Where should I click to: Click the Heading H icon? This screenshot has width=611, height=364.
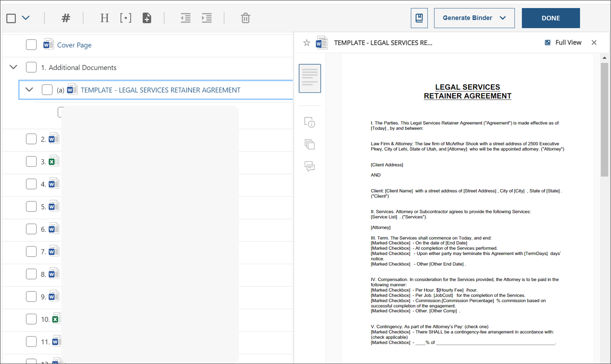click(x=104, y=18)
